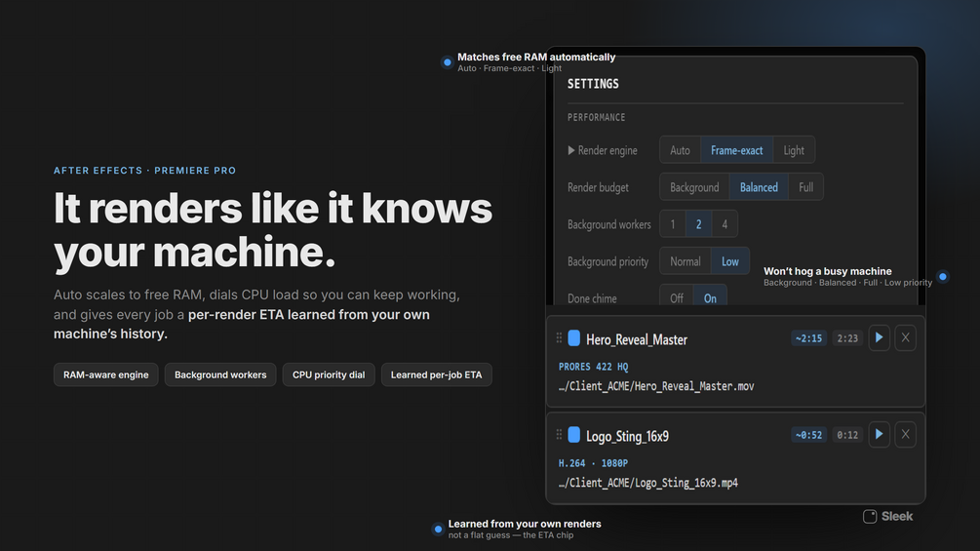Screen dimensions: 980x551
Task: Click the Sleek logo icon
Action: pos(870,517)
